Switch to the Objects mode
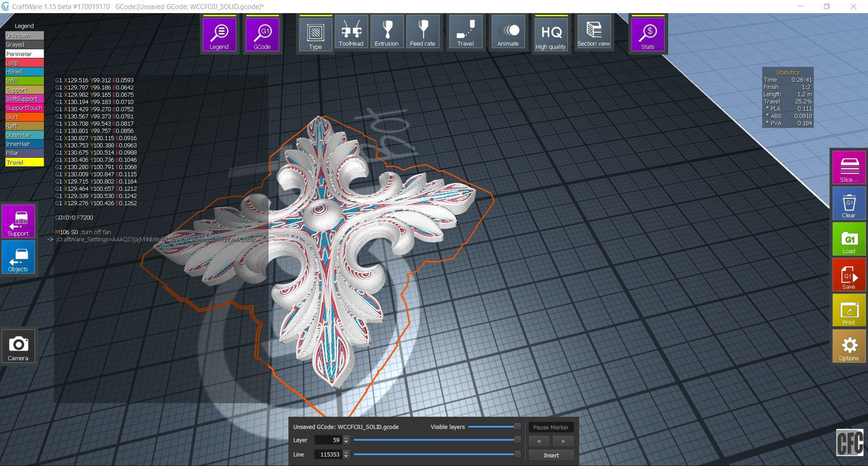 18,257
